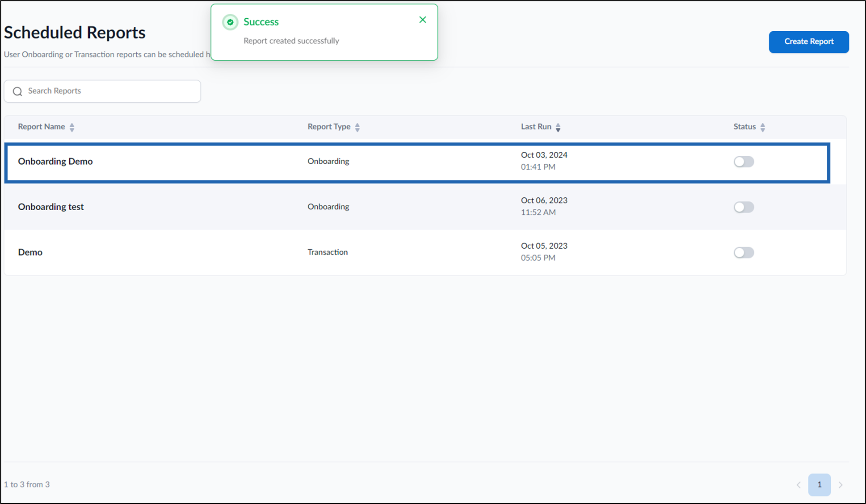866x504 pixels.
Task: Click the 01:41 PM time
Action: [x=538, y=167]
